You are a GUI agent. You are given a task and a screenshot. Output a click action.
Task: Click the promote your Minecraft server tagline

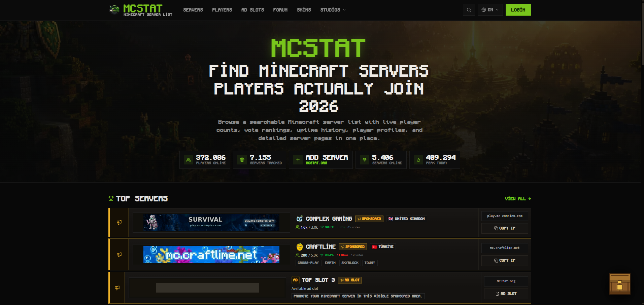click(x=358, y=296)
